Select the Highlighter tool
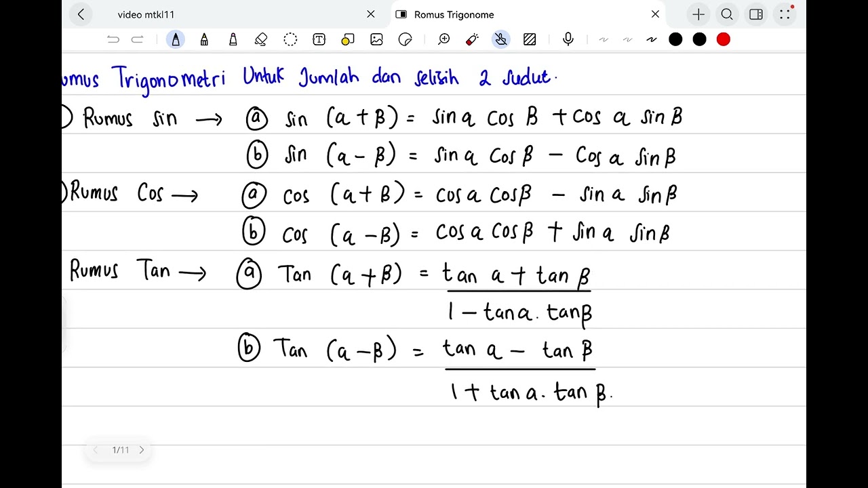Viewport: 868px width, 488px height. pyautogui.click(x=233, y=40)
